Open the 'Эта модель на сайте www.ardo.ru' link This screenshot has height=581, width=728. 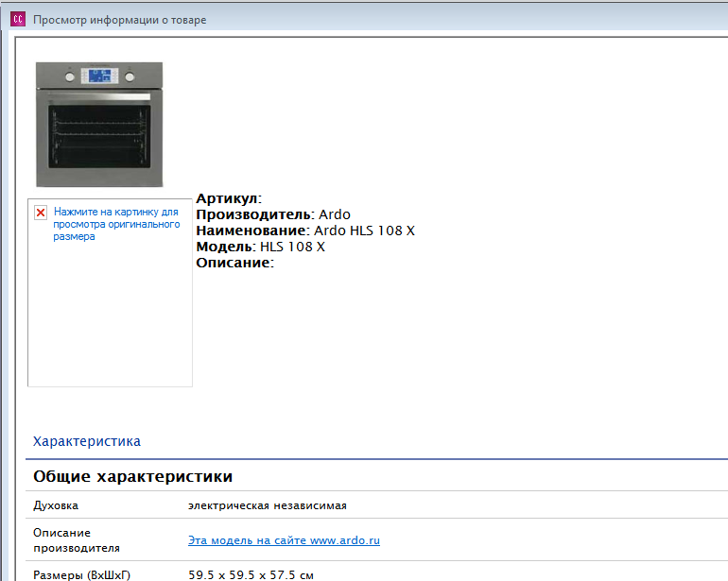[x=284, y=540]
